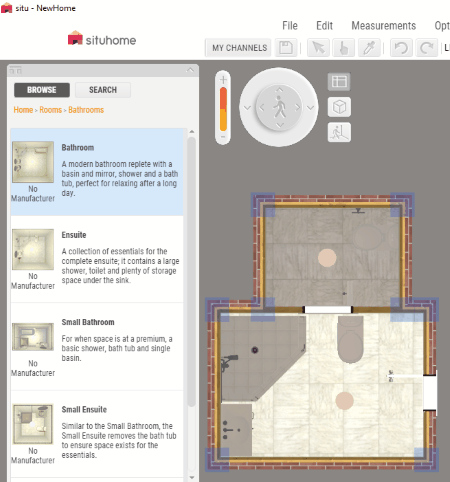The height and width of the screenshot is (482, 450).
Task: Redo the last action
Action: coord(426,48)
